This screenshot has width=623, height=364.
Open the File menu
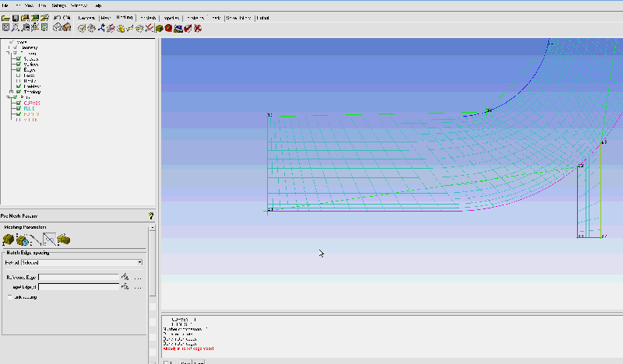click(x=5, y=5)
